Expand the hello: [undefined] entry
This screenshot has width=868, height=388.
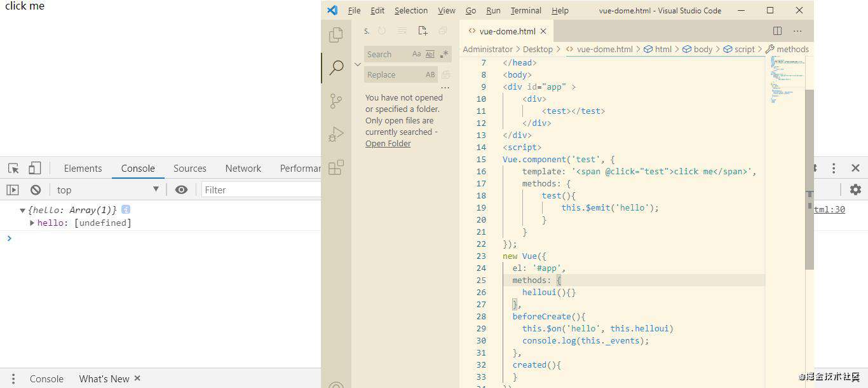point(32,223)
